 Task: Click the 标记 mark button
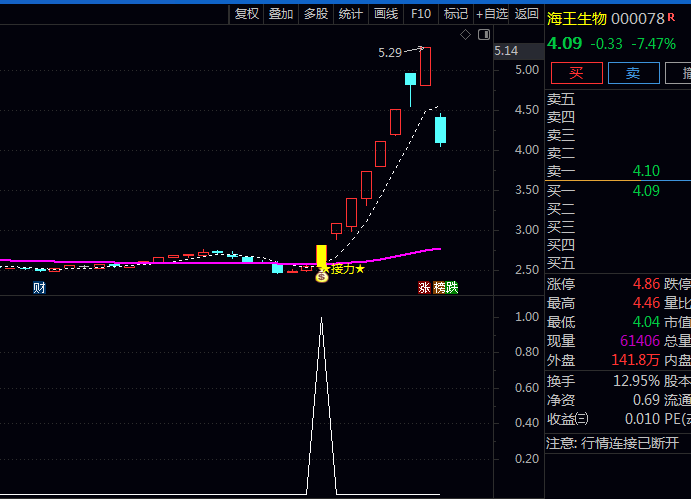tap(456, 13)
